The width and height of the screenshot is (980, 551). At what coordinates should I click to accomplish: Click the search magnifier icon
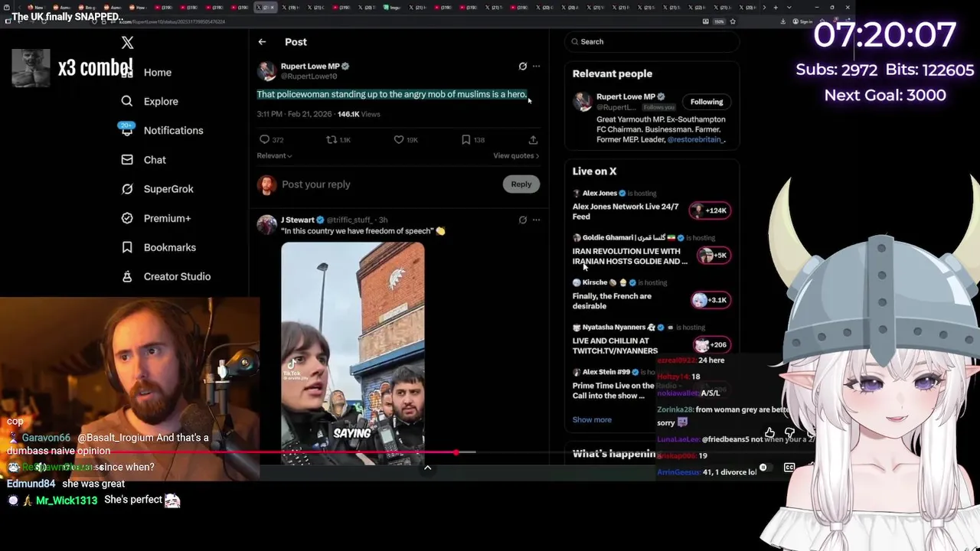575,42
